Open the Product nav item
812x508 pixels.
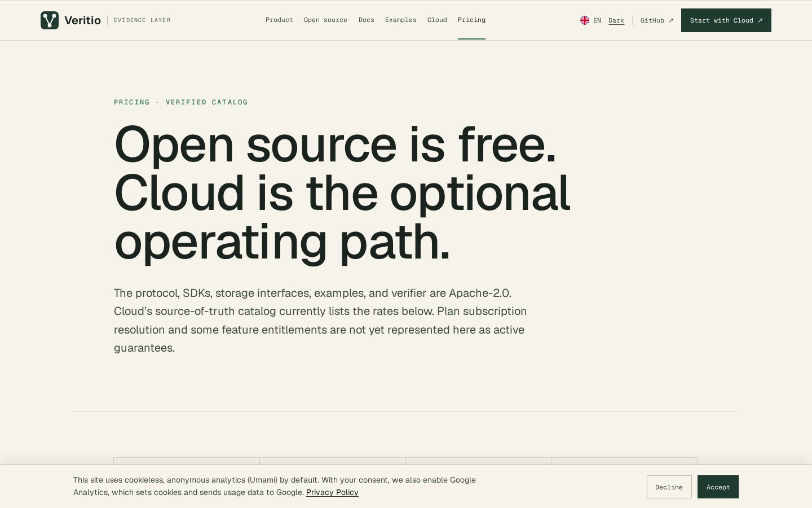[279, 20]
